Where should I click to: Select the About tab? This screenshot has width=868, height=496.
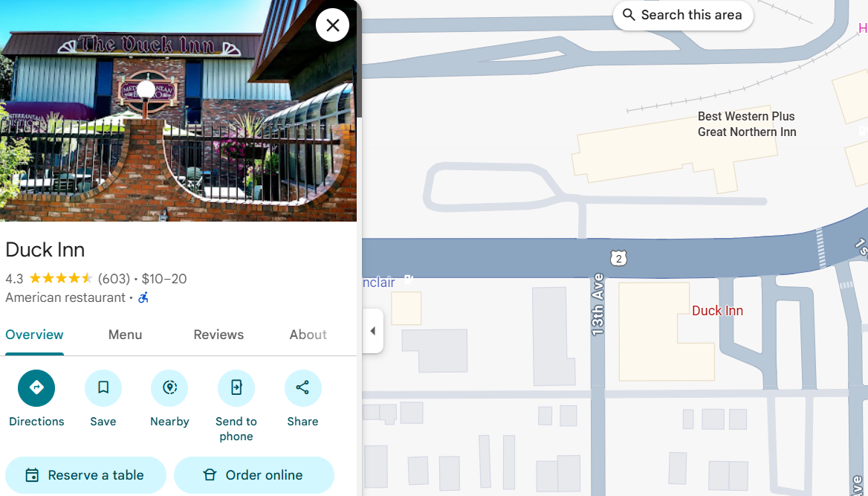click(308, 335)
